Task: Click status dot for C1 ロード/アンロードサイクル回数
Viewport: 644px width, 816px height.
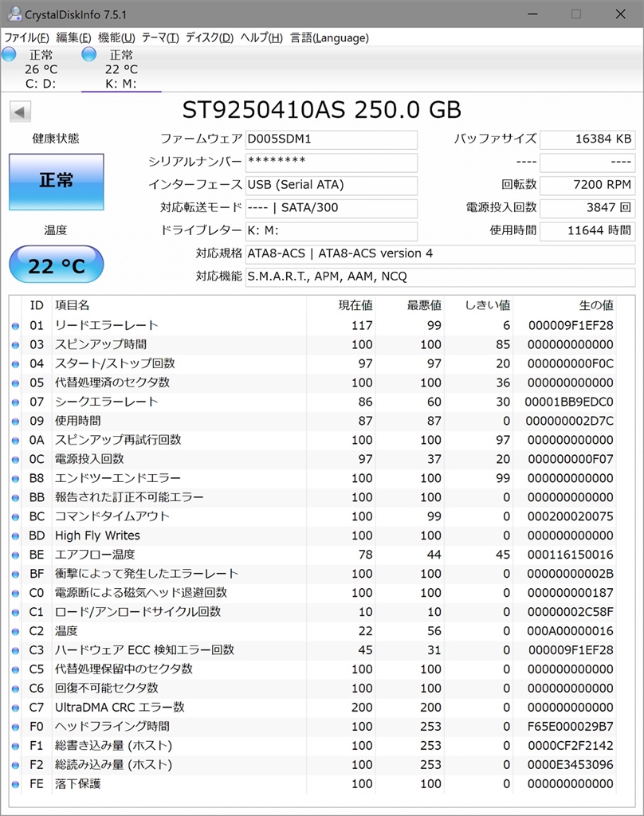Action: pyautogui.click(x=16, y=613)
